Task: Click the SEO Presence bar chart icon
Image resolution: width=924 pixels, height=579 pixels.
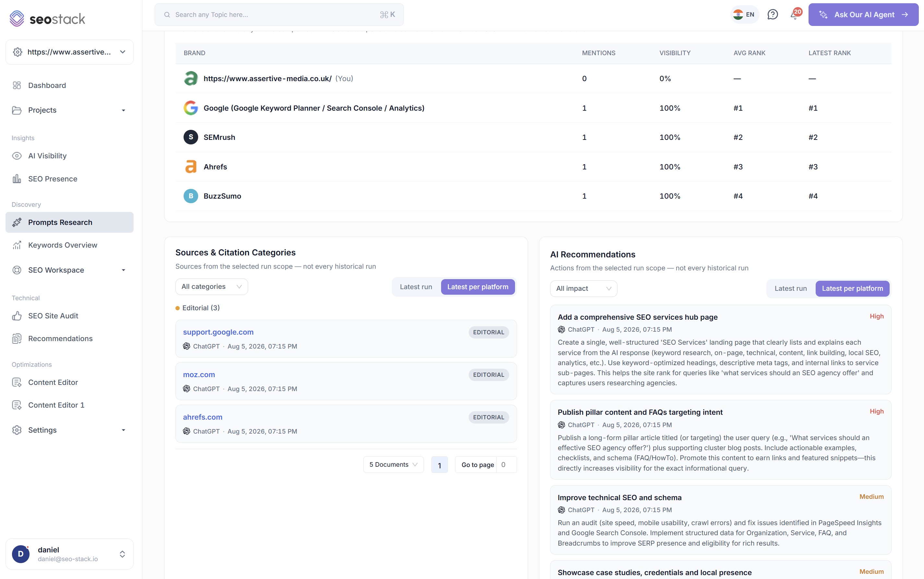Action: click(17, 179)
